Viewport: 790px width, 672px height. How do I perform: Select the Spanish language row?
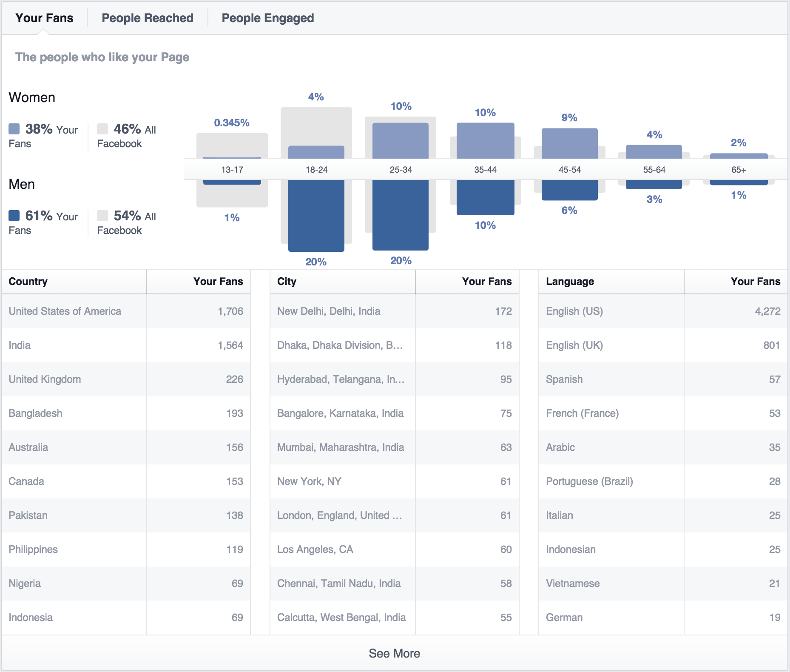coord(663,379)
